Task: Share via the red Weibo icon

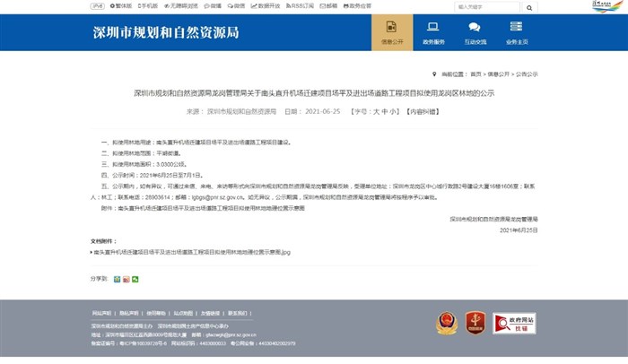Action: (x=126, y=279)
